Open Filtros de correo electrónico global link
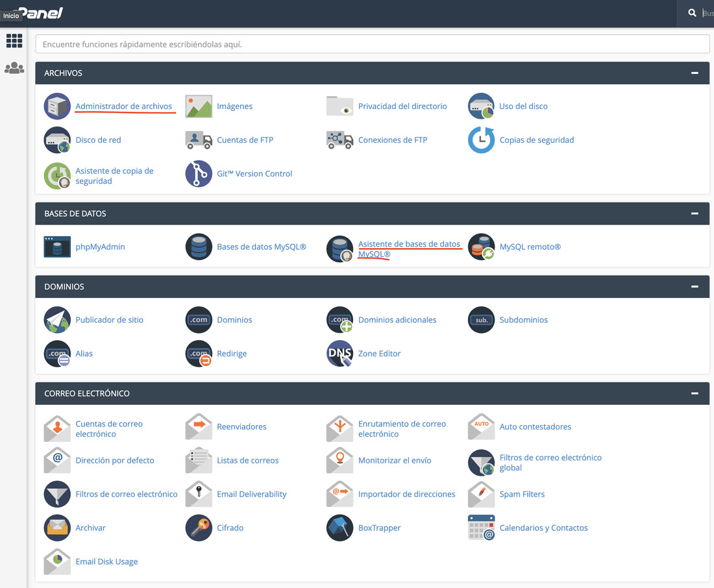This screenshot has width=714, height=588. pos(550,463)
